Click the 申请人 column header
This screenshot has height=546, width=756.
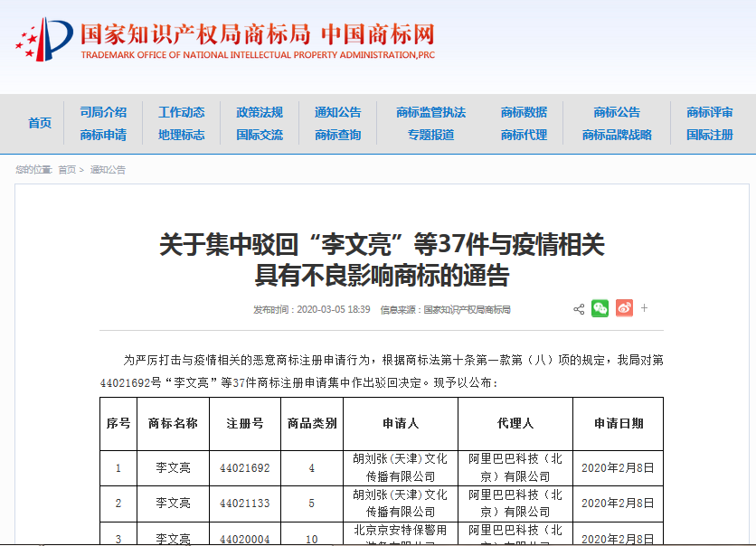click(x=401, y=424)
